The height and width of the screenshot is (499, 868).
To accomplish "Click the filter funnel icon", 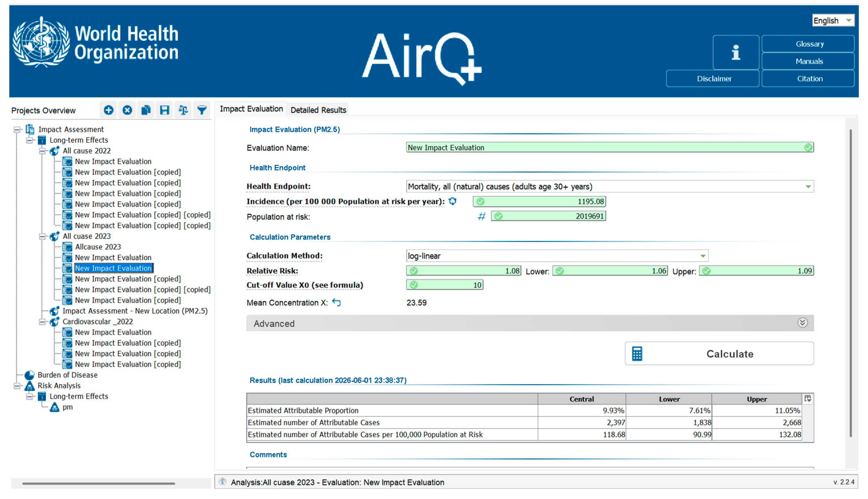I will 202,110.
